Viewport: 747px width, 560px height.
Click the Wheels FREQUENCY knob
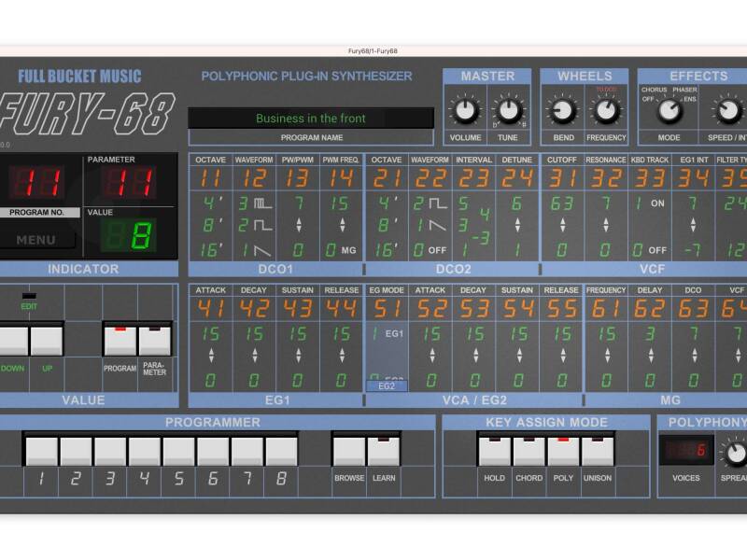point(607,112)
